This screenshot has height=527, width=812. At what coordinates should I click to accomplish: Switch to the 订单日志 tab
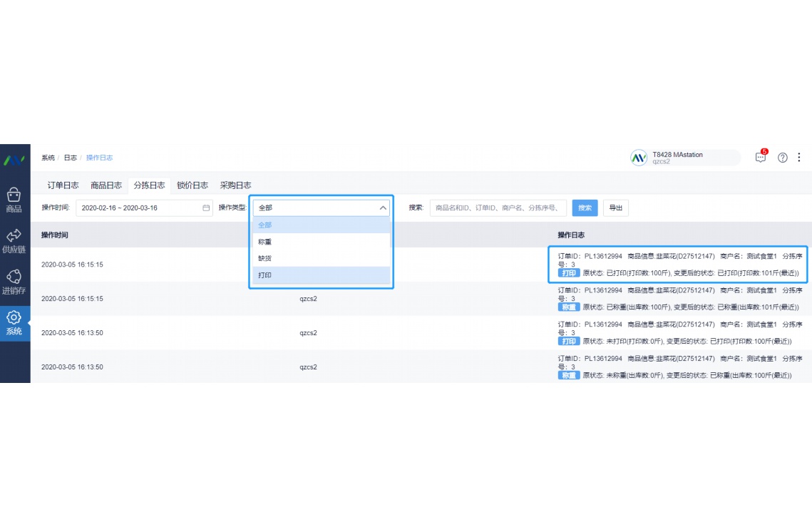point(63,185)
